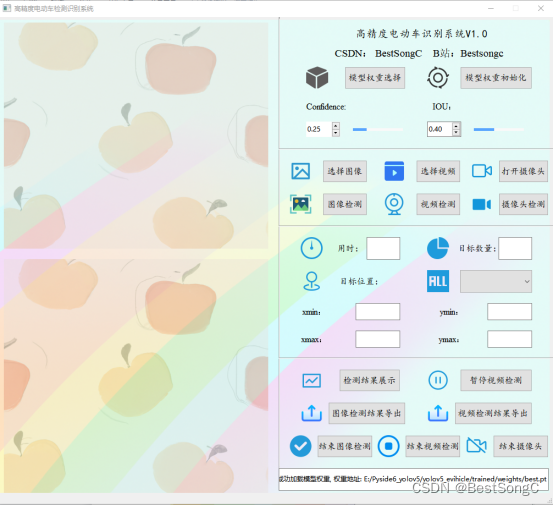Increase Confidence value with up arrow
554x505 pixels.
pyautogui.click(x=336, y=125)
